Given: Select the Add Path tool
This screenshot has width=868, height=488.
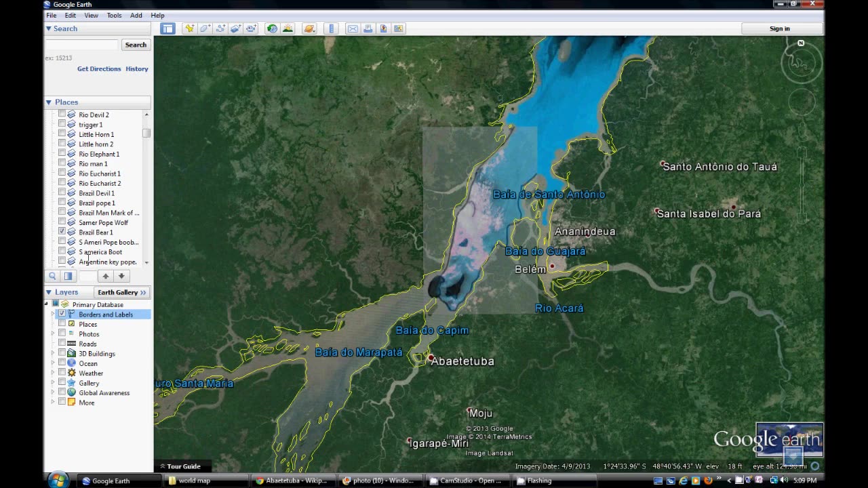Looking at the screenshot, I should point(220,28).
